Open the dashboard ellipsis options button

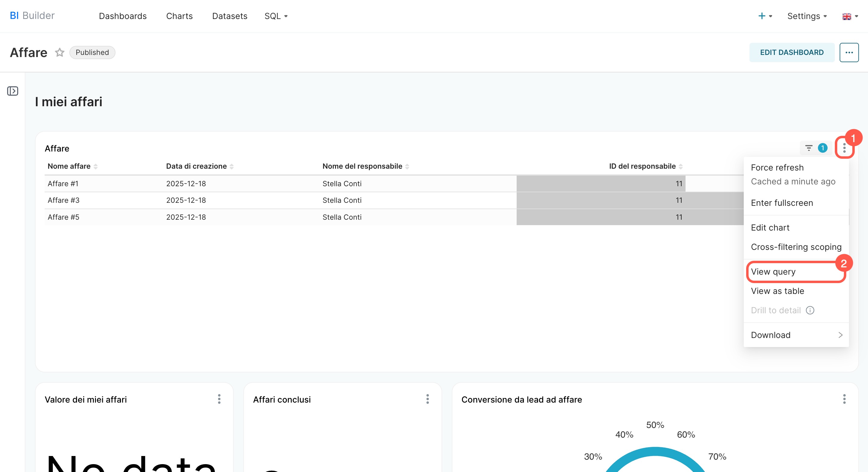(x=849, y=52)
